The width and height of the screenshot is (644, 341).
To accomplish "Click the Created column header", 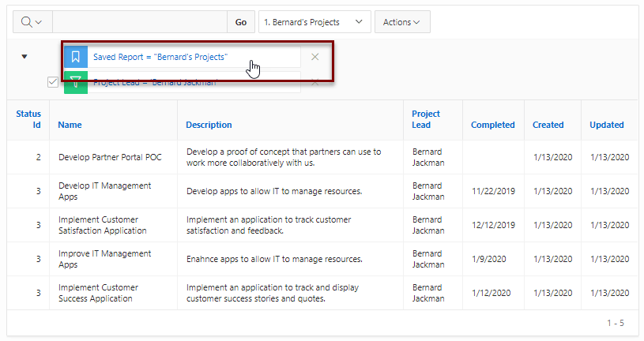I will coord(548,125).
